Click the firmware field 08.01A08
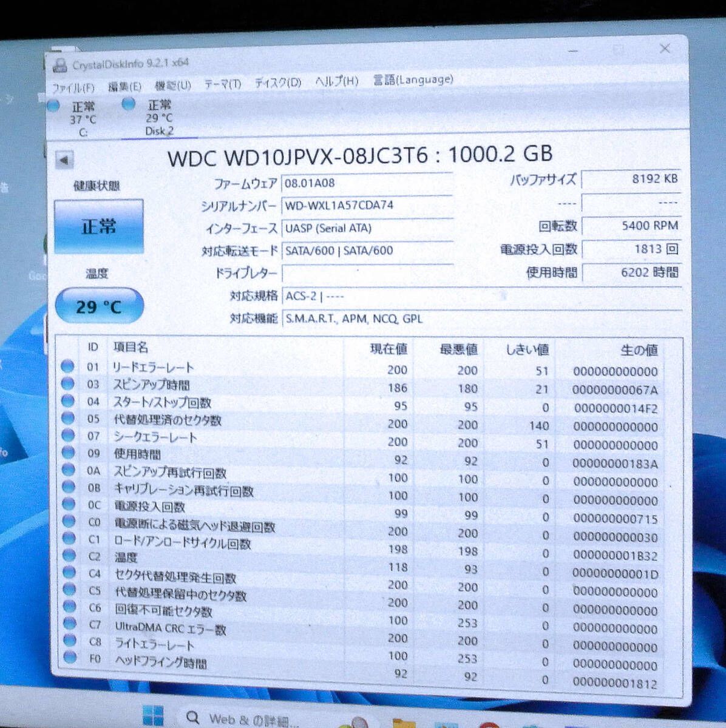 click(x=367, y=183)
